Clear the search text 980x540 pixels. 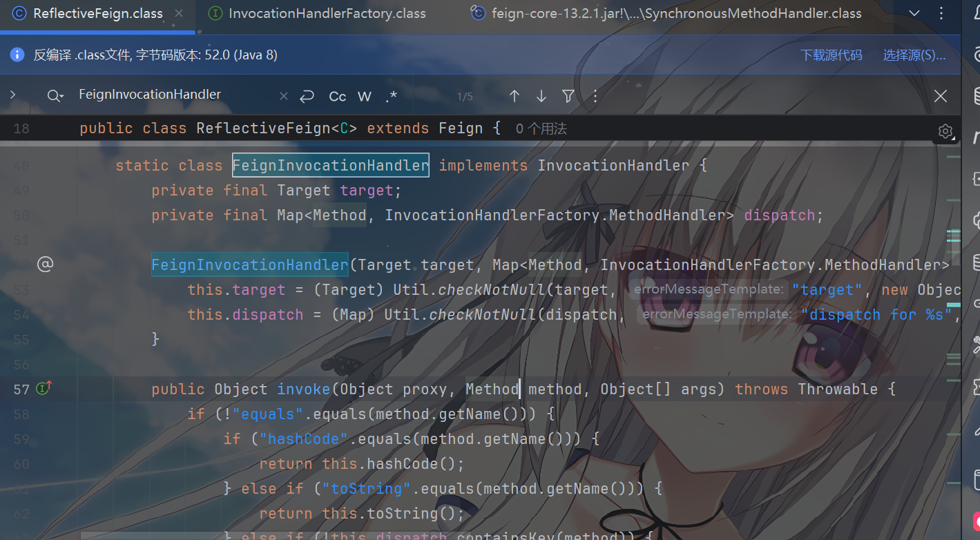(284, 96)
